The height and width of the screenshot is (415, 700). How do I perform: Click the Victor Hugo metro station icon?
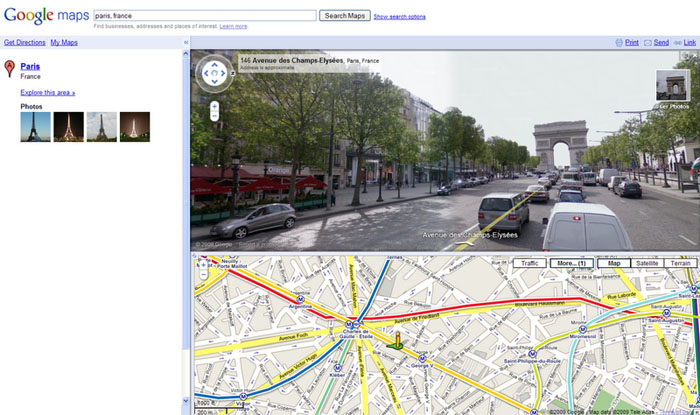pyautogui.click(x=243, y=396)
